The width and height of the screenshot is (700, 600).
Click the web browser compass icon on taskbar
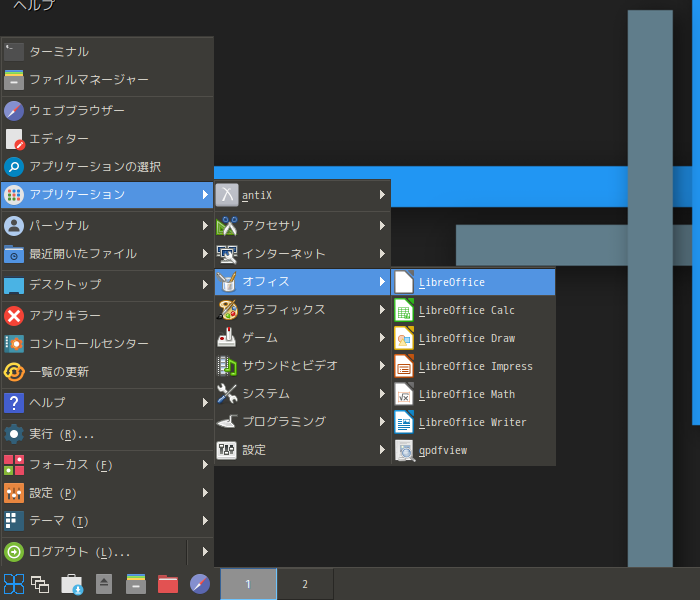pos(200,584)
